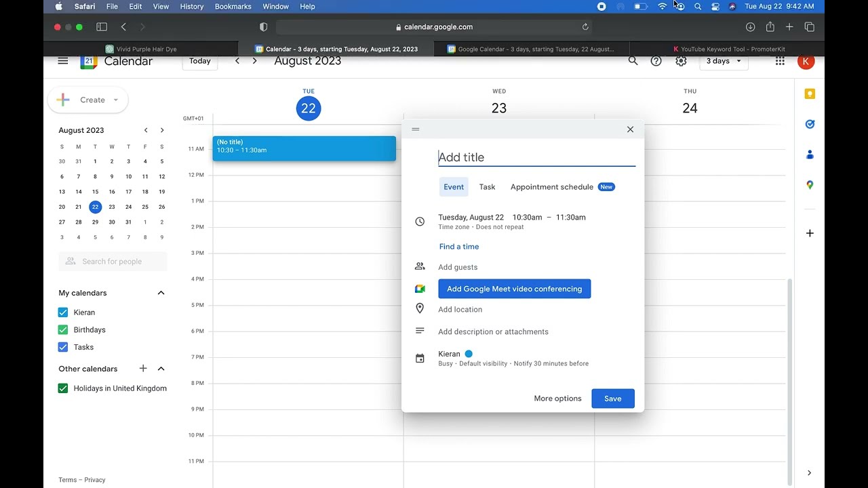
Task: Select August 25 in mini calendar
Action: (145, 207)
